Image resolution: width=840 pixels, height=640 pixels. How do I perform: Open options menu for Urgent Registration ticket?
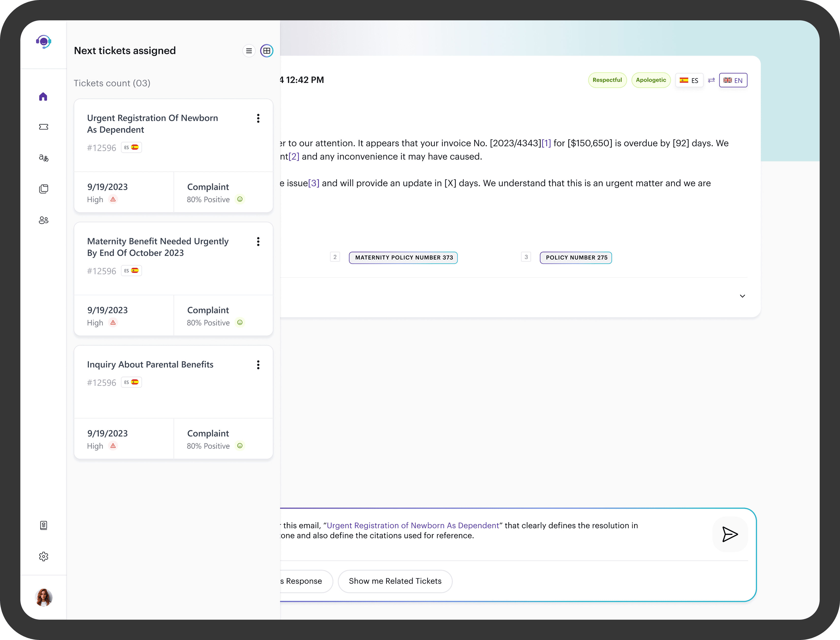tap(258, 118)
